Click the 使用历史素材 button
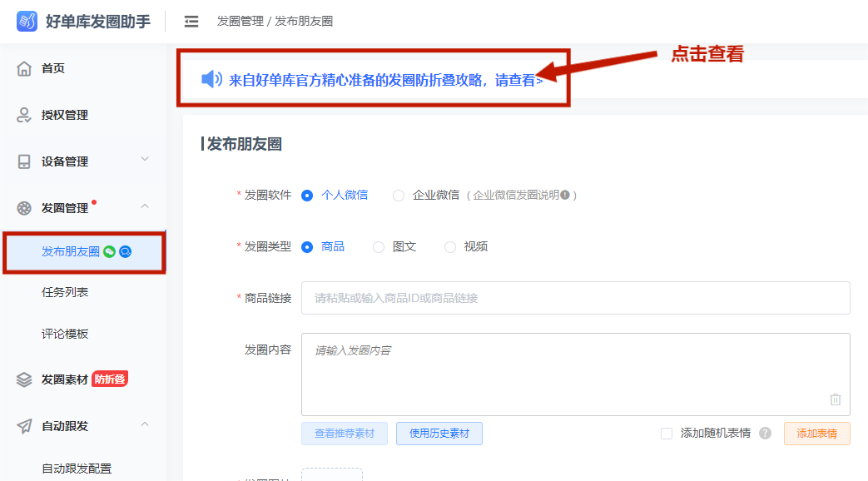Viewport: 868px width, 481px height. tap(439, 434)
